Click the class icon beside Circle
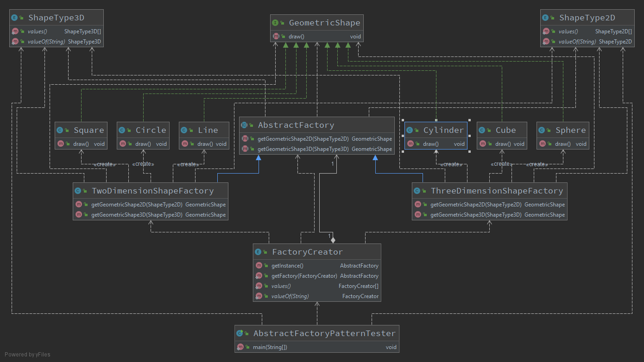 121,130
